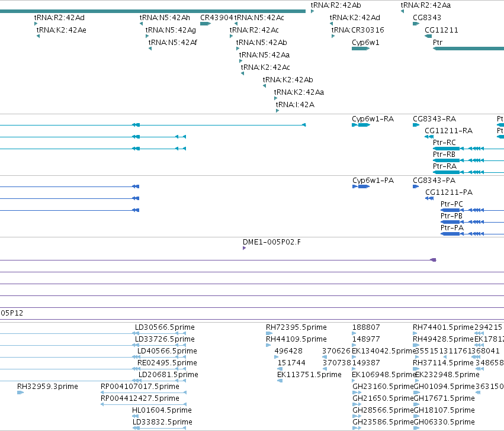
Task: Select the tRNA:N5:42Ag gene label
Action: (171, 30)
